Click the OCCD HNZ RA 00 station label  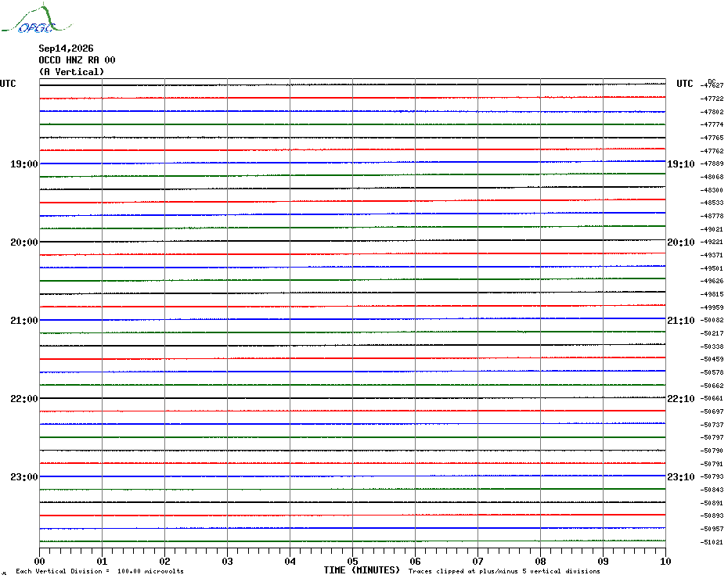77,60
